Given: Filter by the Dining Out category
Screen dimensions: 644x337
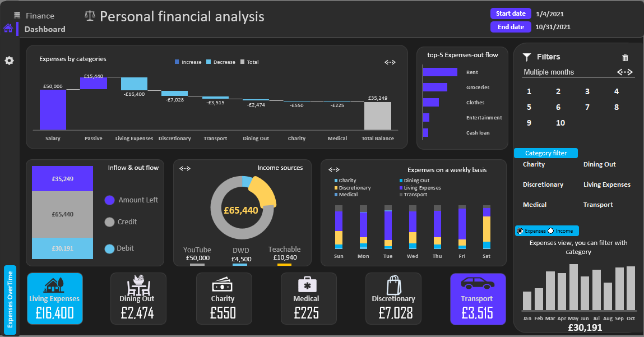Looking at the screenshot, I should point(599,164).
